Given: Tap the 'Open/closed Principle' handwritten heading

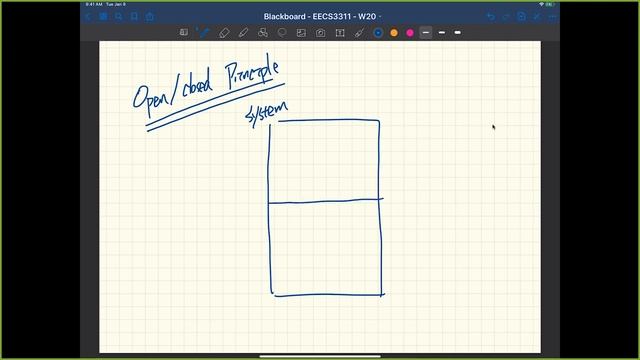Looking at the screenshot, I should 207,87.
